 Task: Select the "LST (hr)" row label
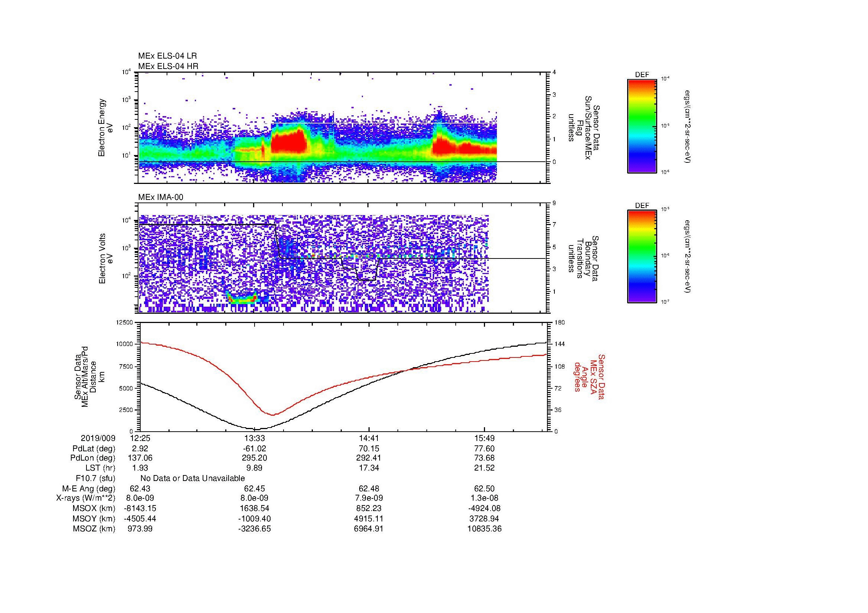click(100, 468)
